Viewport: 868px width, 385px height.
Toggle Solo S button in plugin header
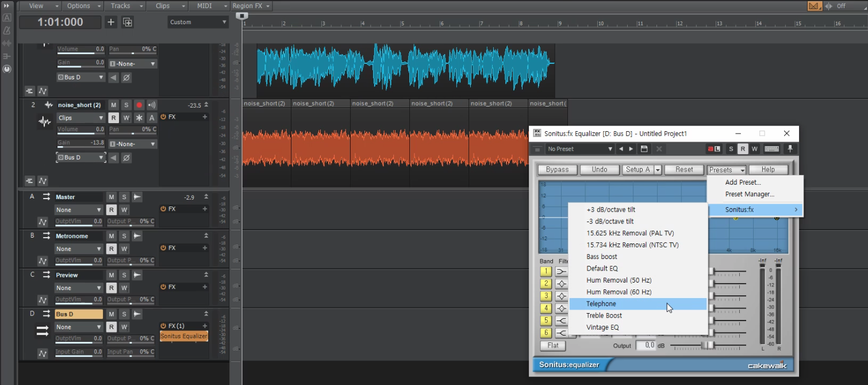pos(731,149)
